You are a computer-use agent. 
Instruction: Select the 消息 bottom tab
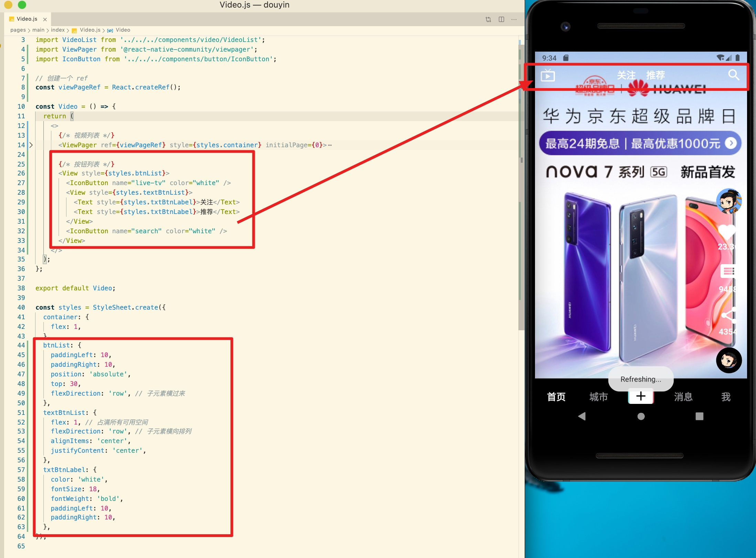tap(683, 397)
